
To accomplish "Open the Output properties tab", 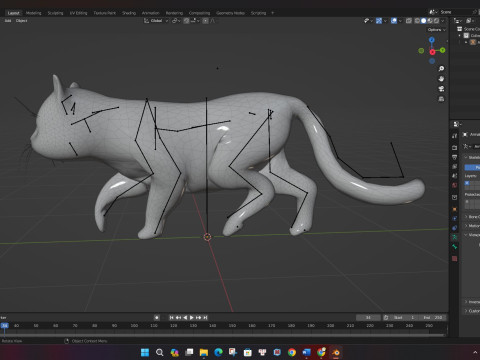I will tap(455, 157).
